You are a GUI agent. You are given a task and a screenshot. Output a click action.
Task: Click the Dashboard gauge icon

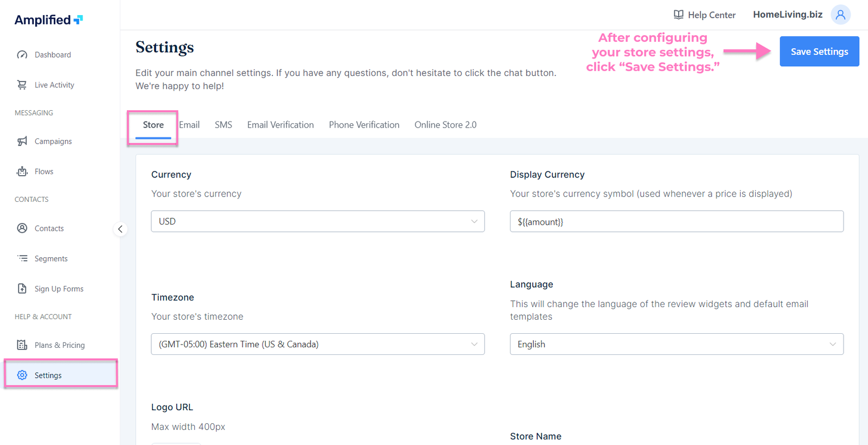pos(22,55)
